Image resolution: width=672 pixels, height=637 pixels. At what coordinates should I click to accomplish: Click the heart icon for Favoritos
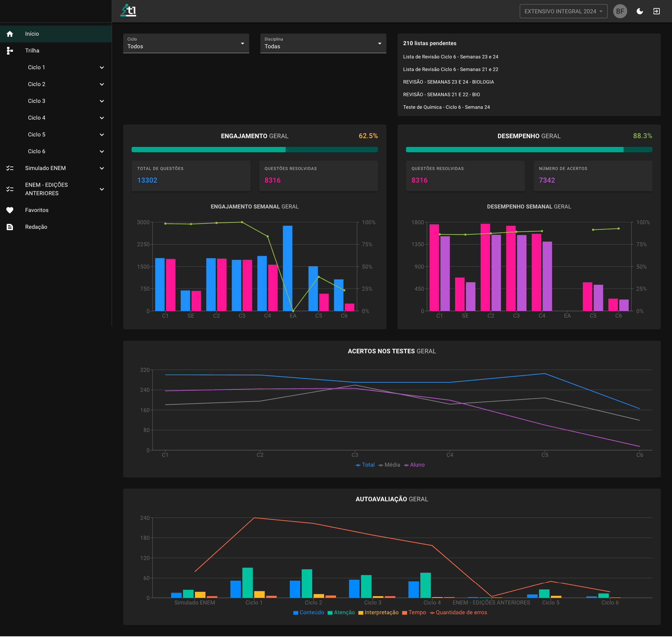click(x=10, y=210)
